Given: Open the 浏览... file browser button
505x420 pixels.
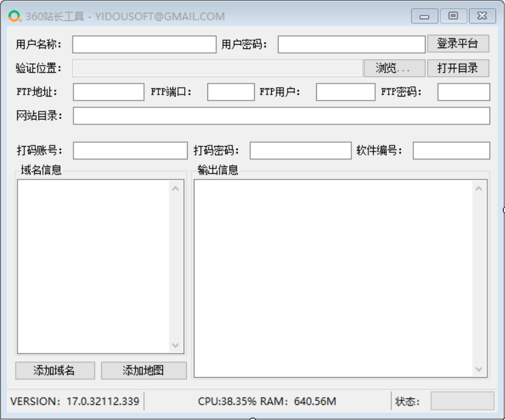Looking at the screenshot, I should click(x=394, y=68).
